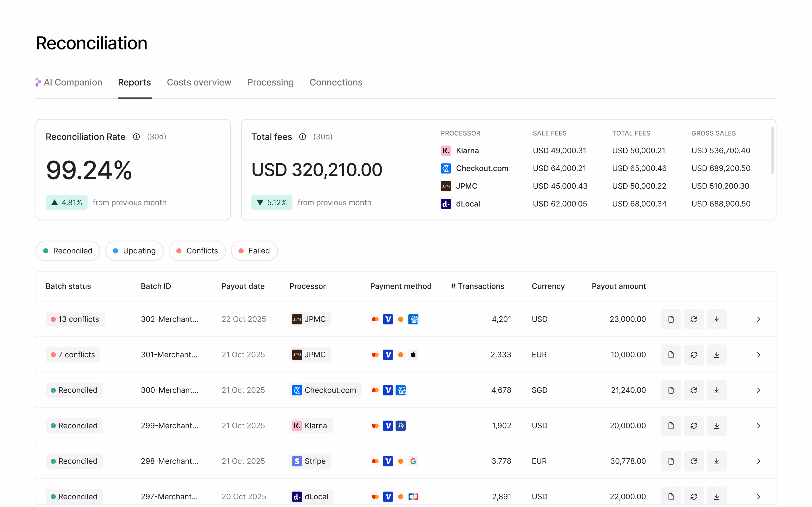This screenshot has width=812, height=507.
Task: Switch to the Costs overview tab
Action: (199, 82)
